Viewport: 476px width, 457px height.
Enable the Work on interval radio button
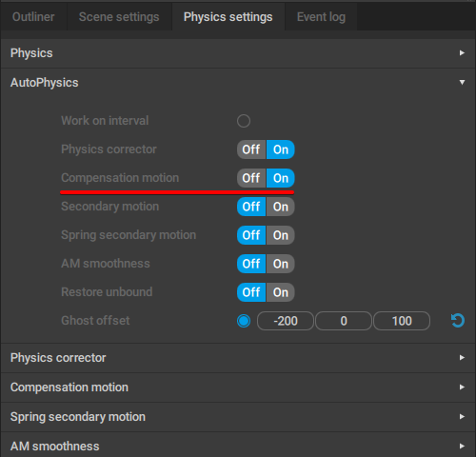(244, 121)
